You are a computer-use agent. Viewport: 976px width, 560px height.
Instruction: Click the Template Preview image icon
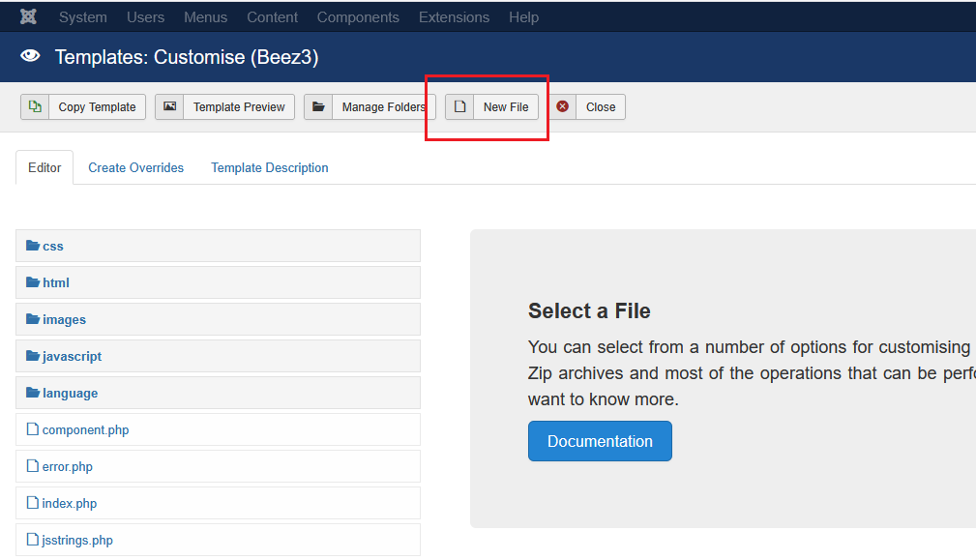[x=169, y=107]
